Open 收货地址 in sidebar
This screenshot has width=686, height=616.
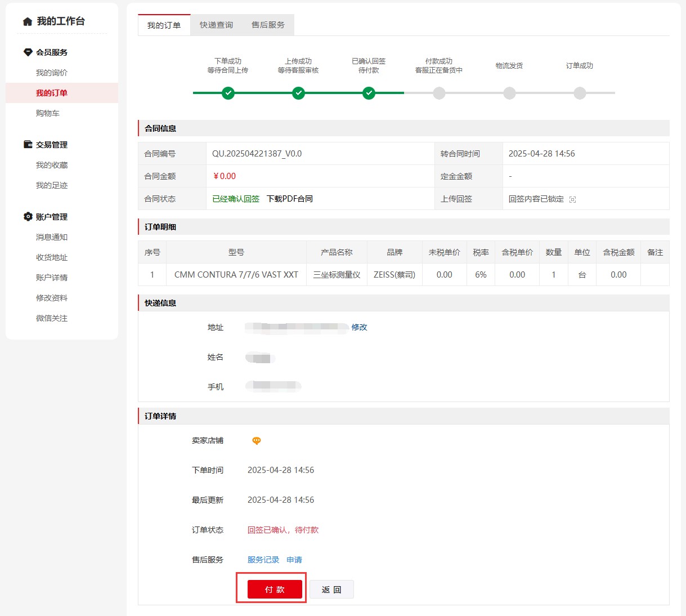(52, 257)
